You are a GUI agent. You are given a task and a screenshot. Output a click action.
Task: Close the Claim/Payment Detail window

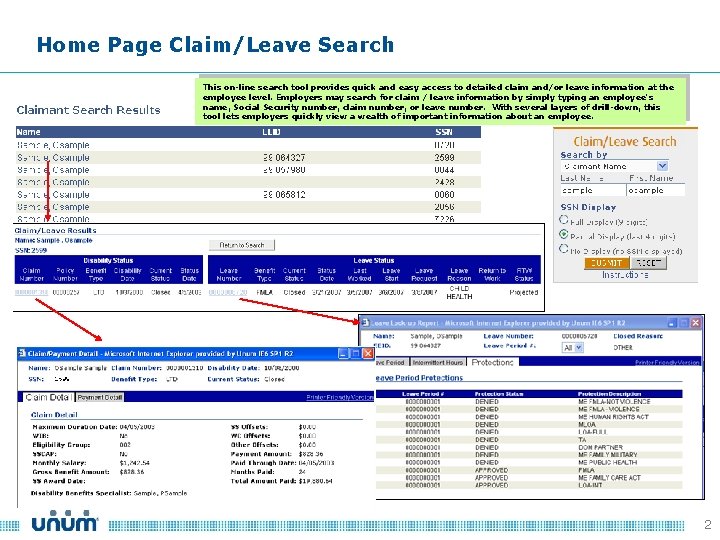coord(368,354)
